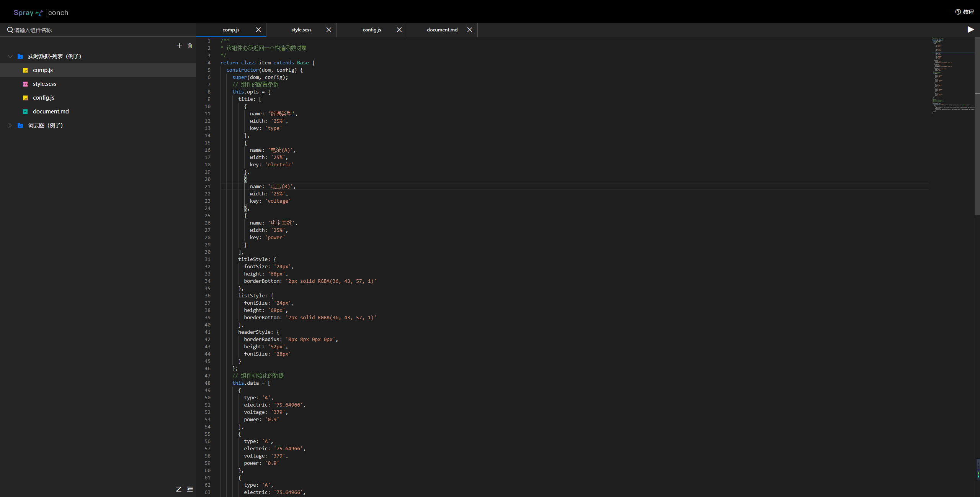Close the document.md tab
The height and width of the screenshot is (497, 980).
(x=470, y=30)
